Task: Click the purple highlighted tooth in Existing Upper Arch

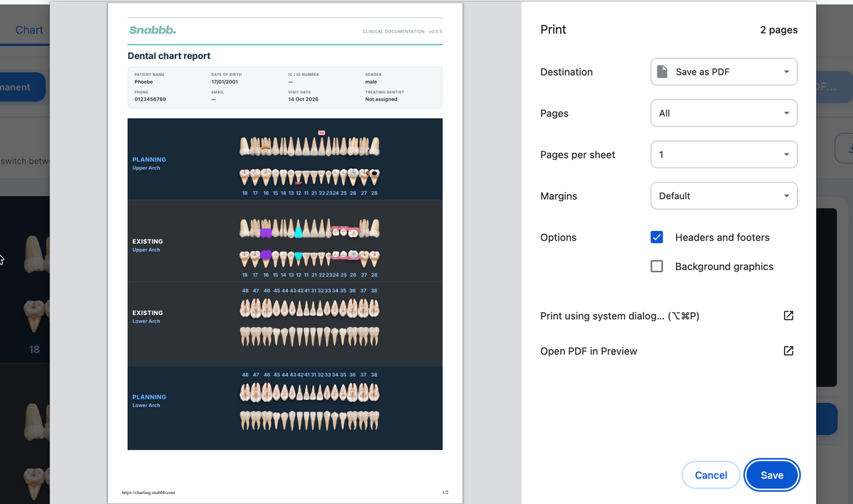Action: click(x=266, y=232)
